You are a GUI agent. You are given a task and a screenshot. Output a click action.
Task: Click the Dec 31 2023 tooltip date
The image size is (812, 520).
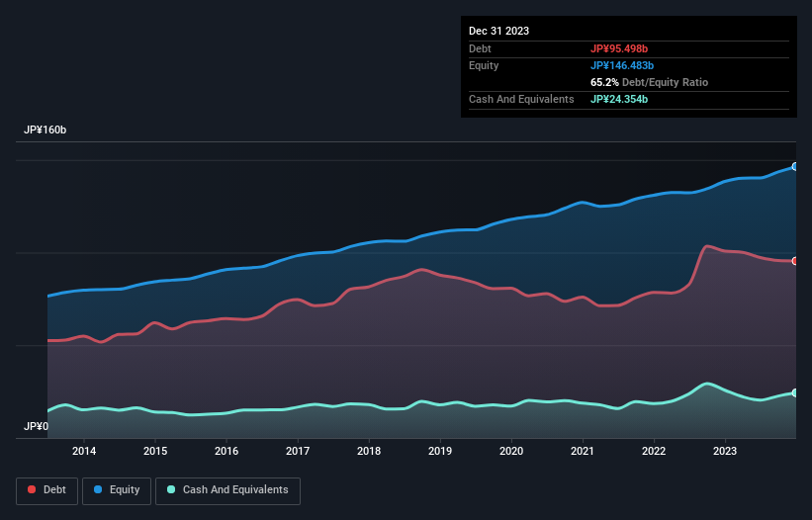coord(498,31)
